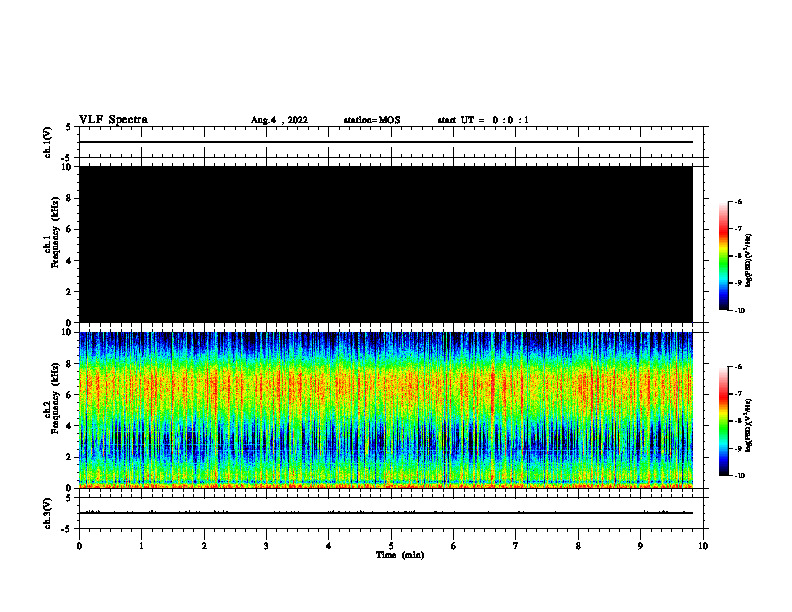The image size is (792, 612).
Task: Click the "3" minute time axis tick label
Action: click(266, 546)
